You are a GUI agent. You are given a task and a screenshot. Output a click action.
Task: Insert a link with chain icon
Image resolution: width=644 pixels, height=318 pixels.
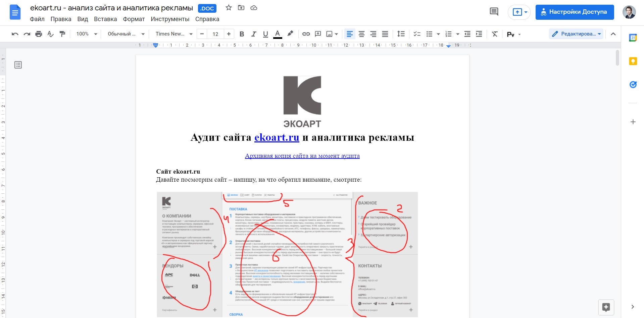[x=306, y=34]
